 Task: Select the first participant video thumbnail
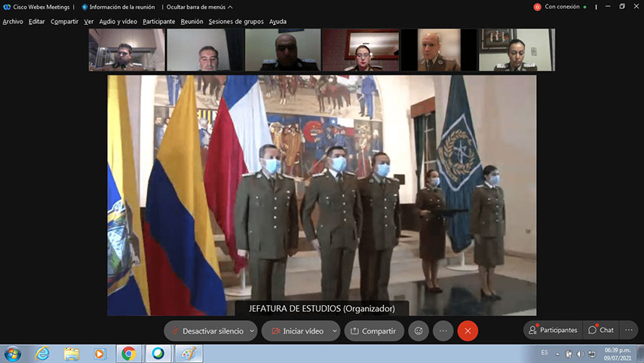[127, 50]
